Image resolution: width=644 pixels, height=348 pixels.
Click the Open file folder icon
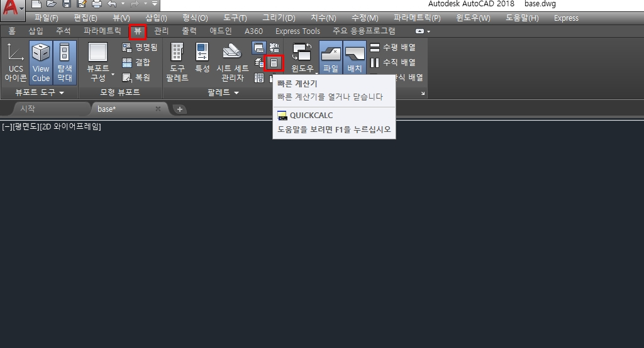(52, 4)
